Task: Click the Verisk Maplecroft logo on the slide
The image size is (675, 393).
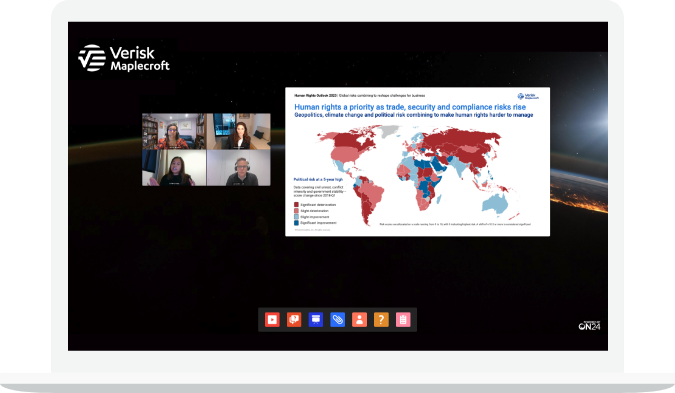Action: (528, 96)
